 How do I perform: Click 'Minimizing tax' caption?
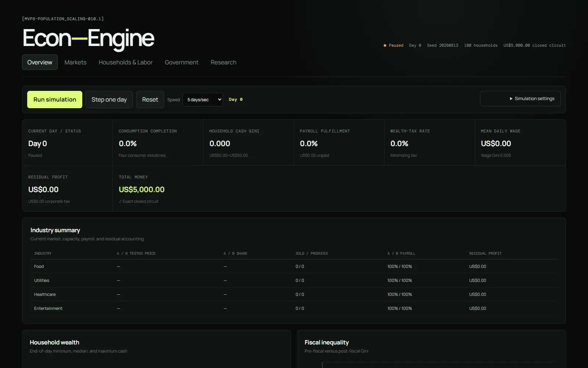[404, 155]
